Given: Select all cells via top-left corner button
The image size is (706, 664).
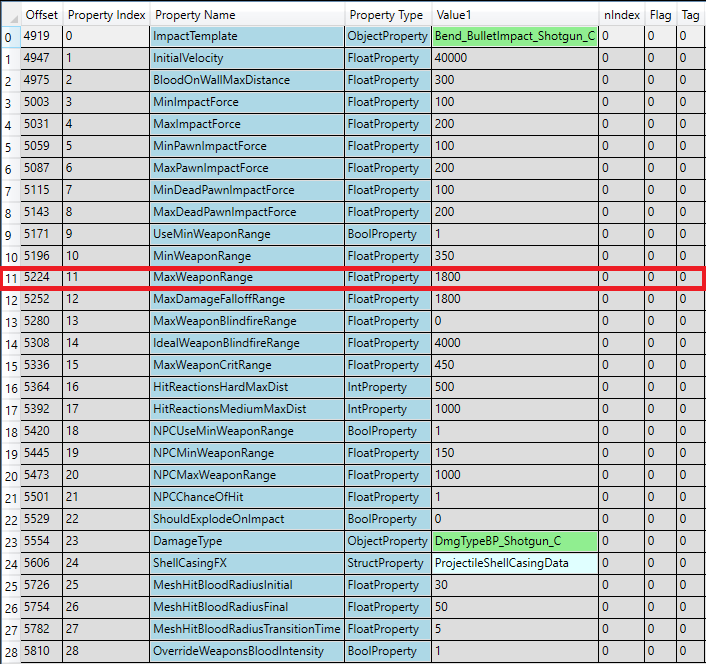Looking at the screenshot, I should pos(11,15).
